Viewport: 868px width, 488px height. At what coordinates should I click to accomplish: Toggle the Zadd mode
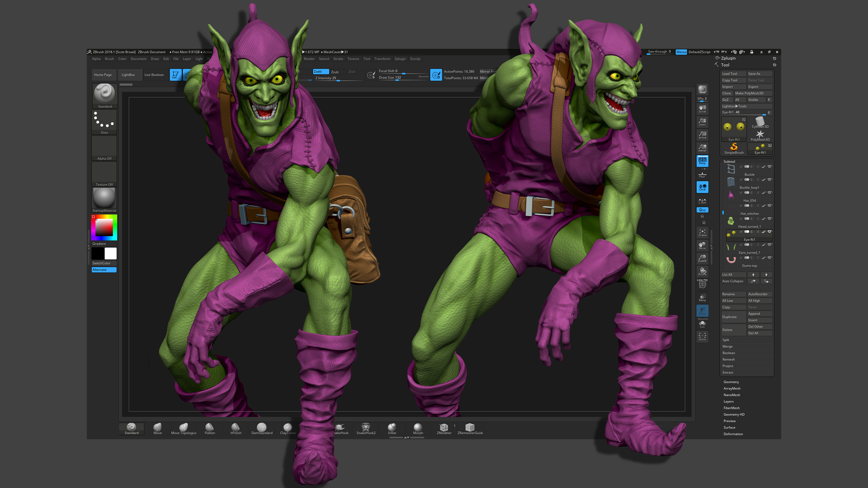[x=321, y=72]
